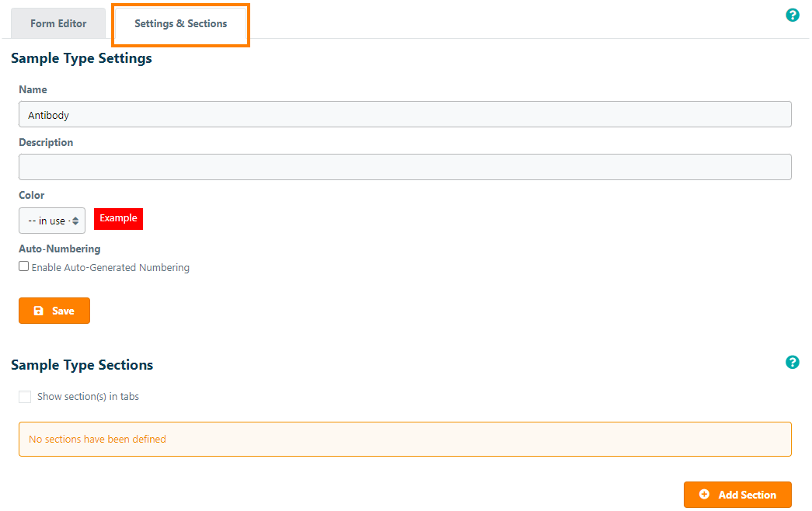Click into the empty Description field

[x=405, y=167]
